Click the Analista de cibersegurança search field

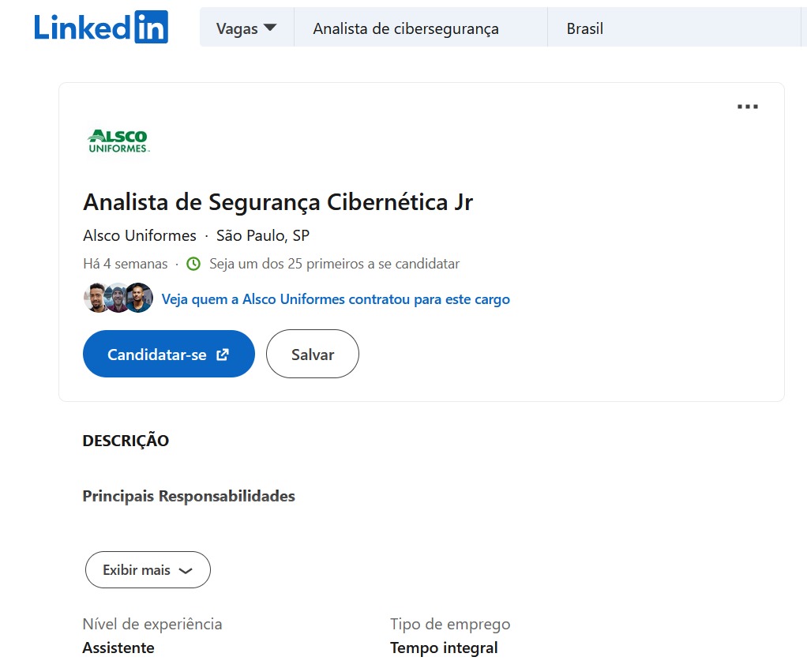[421, 28]
